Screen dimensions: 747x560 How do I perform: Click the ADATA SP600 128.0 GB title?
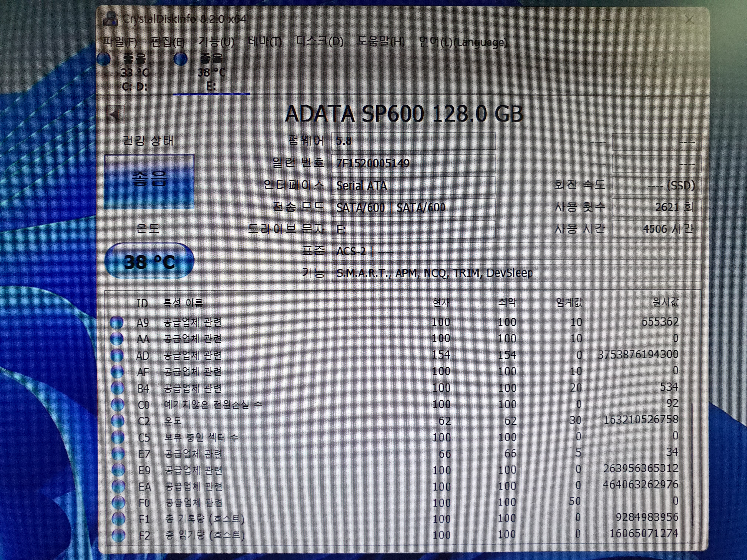point(404,114)
